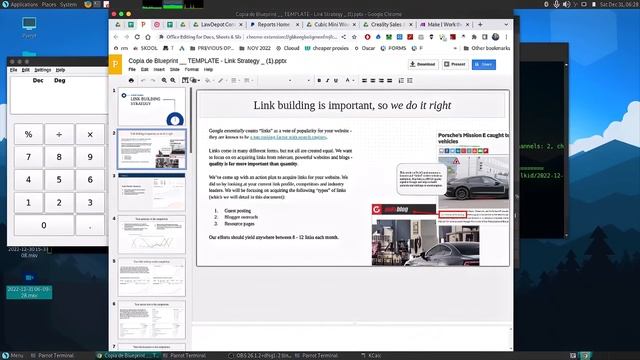640x360 pixels.
Task: Open the File menu in presentation editor
Action: [x=132, y=70]
